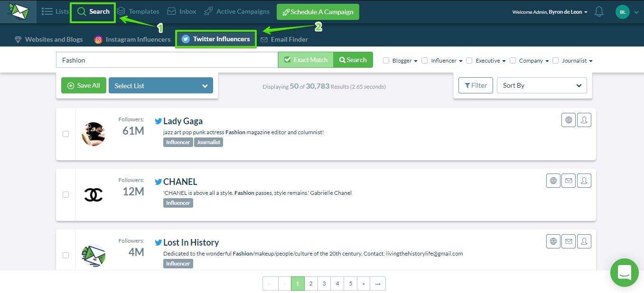
Task: Check the Journalist filter checkbox
Action: point(556,61)
